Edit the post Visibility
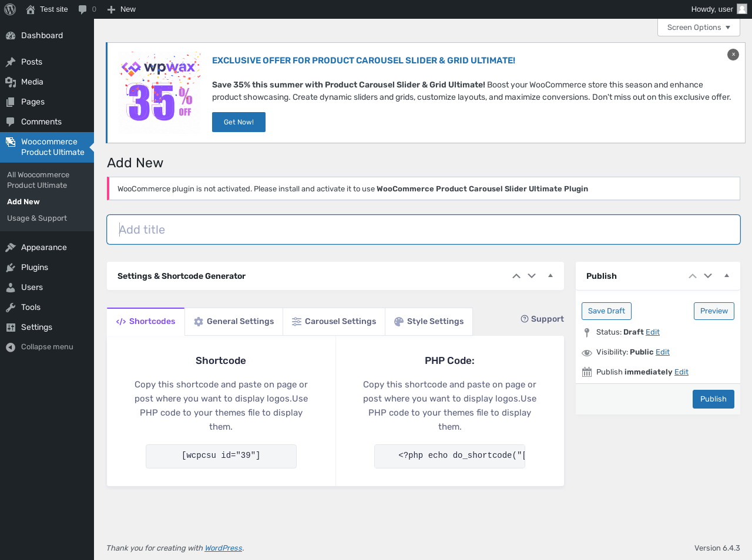 [x=663, y=352]
